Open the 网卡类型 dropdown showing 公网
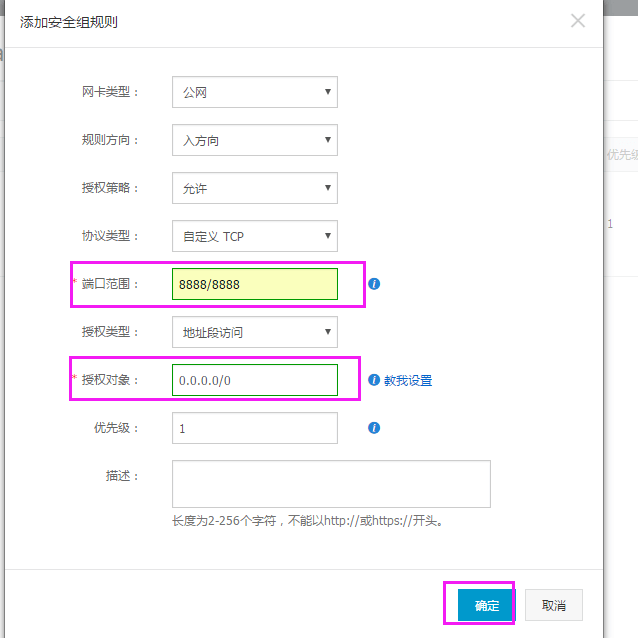Image resolution: width=638 pixels, height=638 pixels. pos(254,92)
